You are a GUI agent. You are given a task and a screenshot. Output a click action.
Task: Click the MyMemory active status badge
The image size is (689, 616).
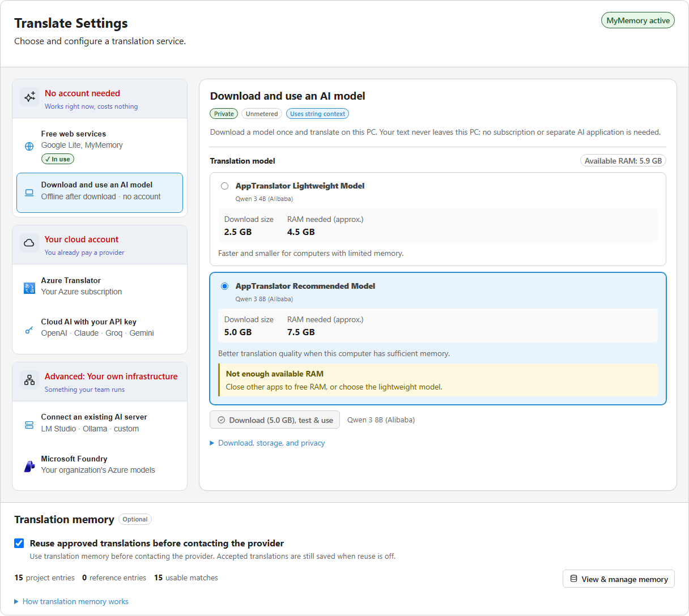(x=638, y=20)
